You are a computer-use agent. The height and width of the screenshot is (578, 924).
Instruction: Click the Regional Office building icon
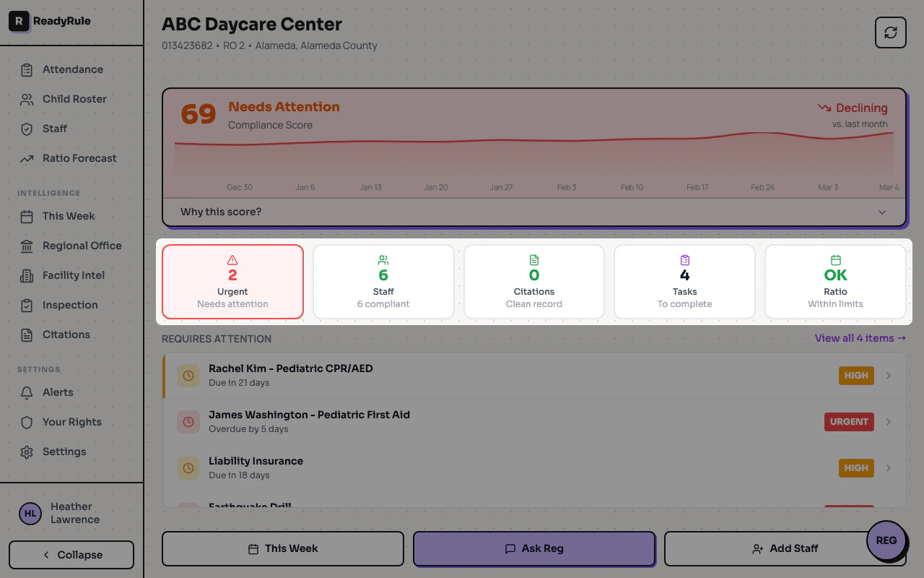tap(26, 246)
